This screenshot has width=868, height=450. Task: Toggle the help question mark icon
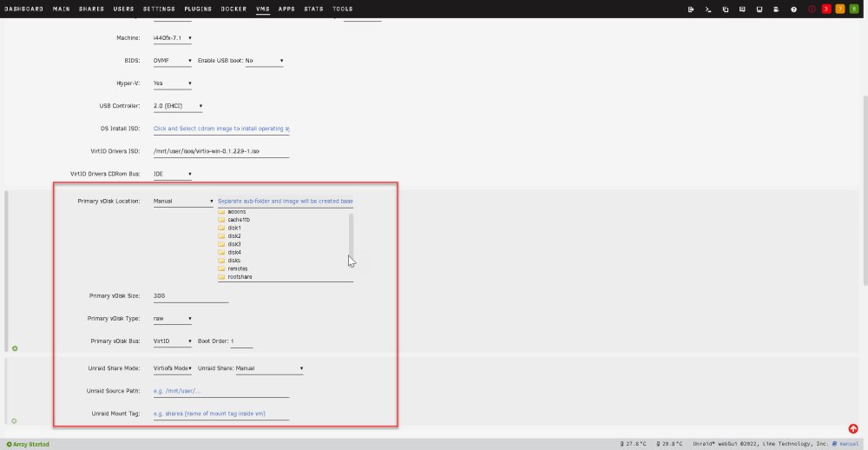[x=794, y=10]
